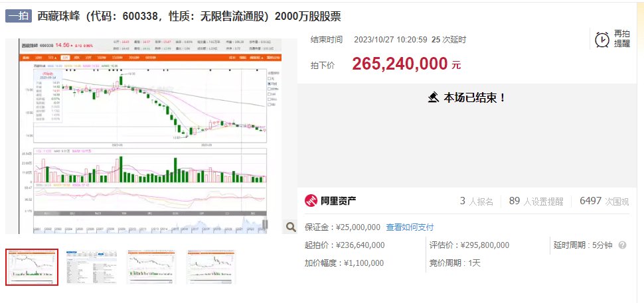
Task: Click the 阿里资产 logo icon
Action: pyautogui.click(x=311, y=200)
